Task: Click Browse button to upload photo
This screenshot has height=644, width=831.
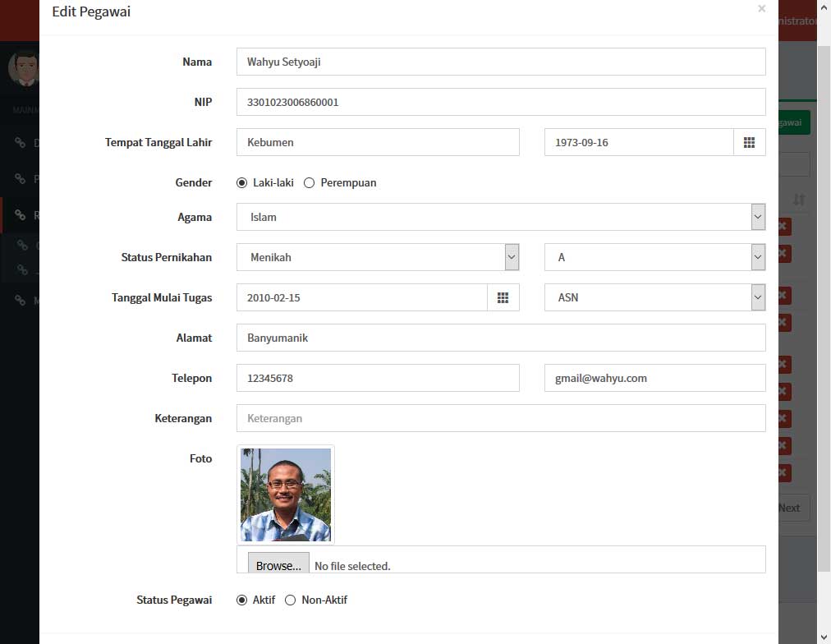Action: tap(278, 565)
